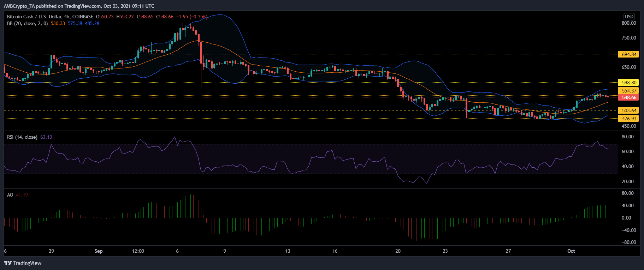The image size is (644, 270).
Task: Click the 12:00 label on the time axis
Action: tap(138, 251)
